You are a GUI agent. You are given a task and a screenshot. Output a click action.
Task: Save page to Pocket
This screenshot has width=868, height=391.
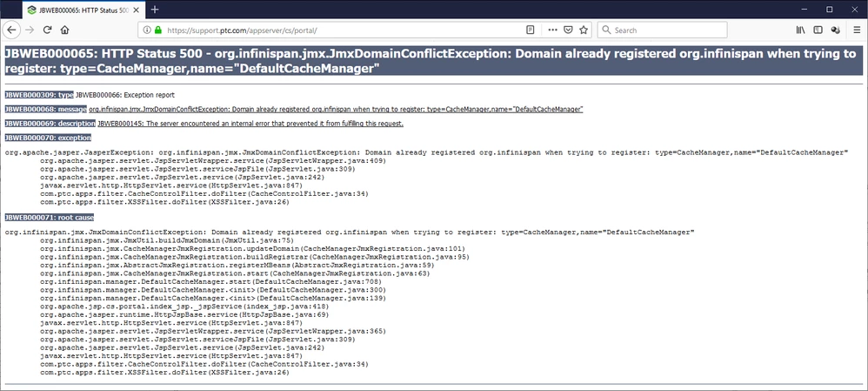568,30
